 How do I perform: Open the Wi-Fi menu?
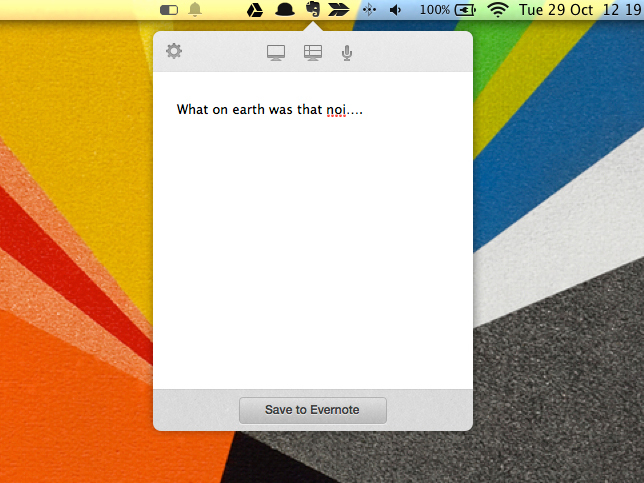[498, 9]
